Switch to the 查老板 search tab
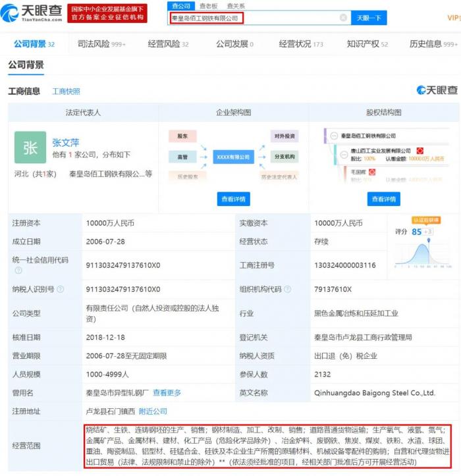This screenshot has width=461, height=476. (209, 6)
